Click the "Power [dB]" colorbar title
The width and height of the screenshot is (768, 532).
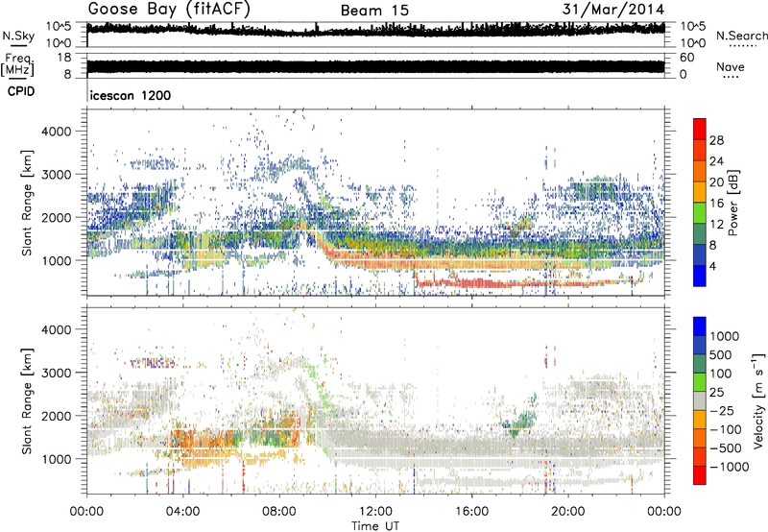pyautogui.click(x=732, y=203)
